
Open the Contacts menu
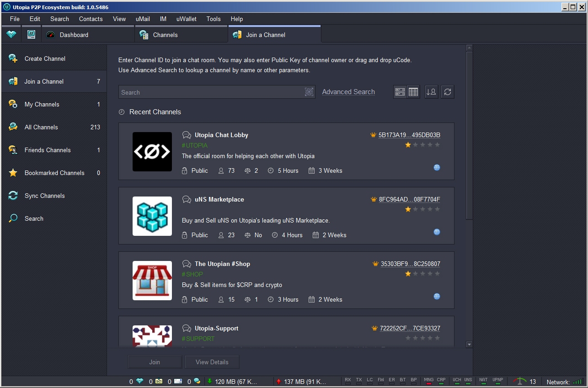pyautogui.click(x=91, y=19)
